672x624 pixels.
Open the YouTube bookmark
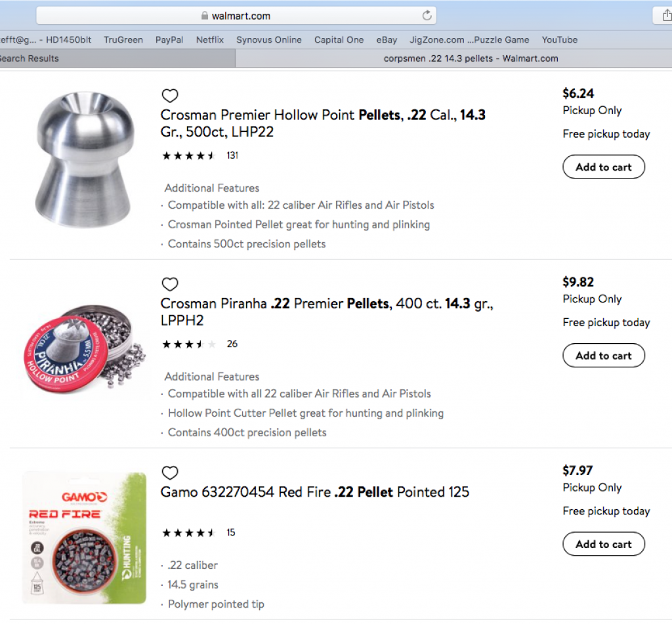tap(559, 40)
